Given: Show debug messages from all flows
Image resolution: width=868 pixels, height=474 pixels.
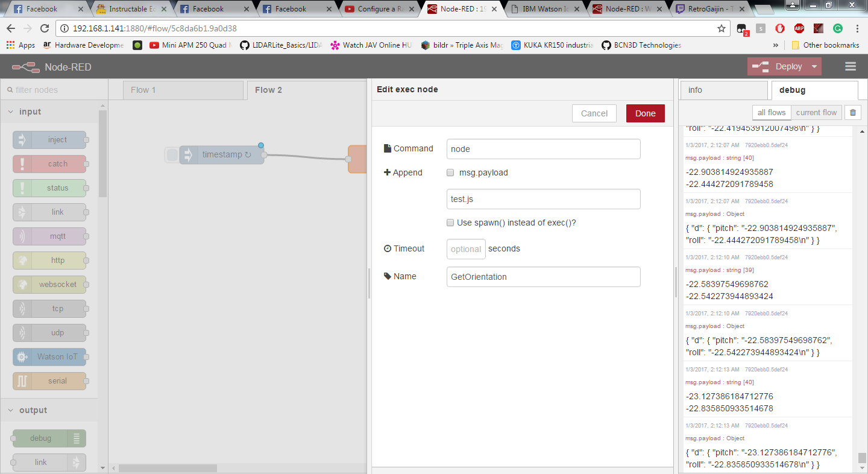Looking at the screenshot, I should pyautogui.click(x=772, y=112).
